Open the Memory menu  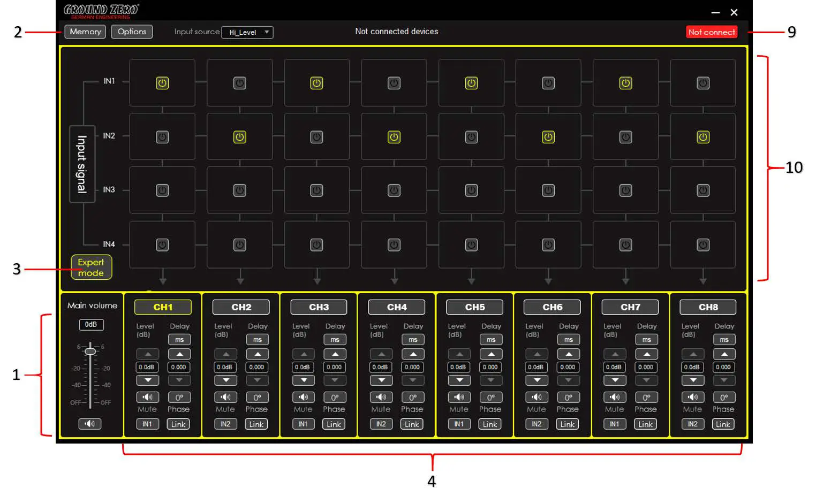85,32
